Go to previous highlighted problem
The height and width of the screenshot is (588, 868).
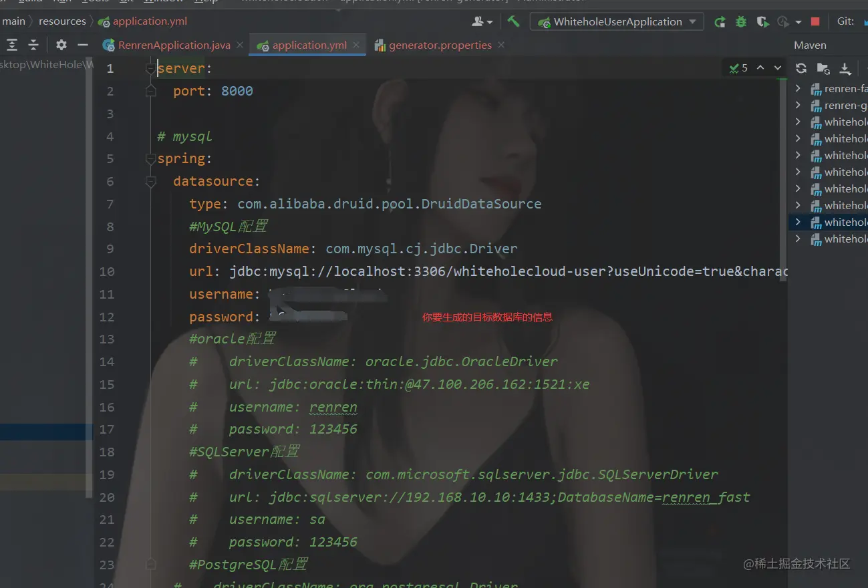click(760, 67)
